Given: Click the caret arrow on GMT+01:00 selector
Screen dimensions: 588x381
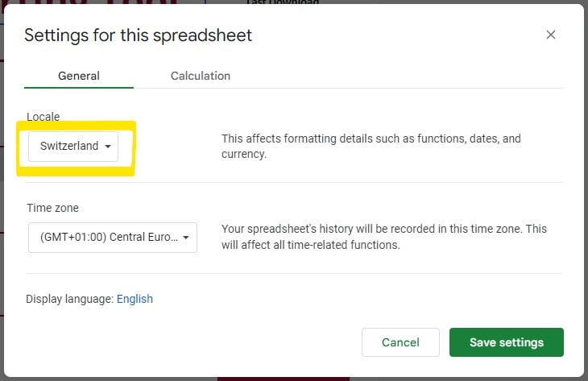Looking at the screenshot, I should point(186,238).
